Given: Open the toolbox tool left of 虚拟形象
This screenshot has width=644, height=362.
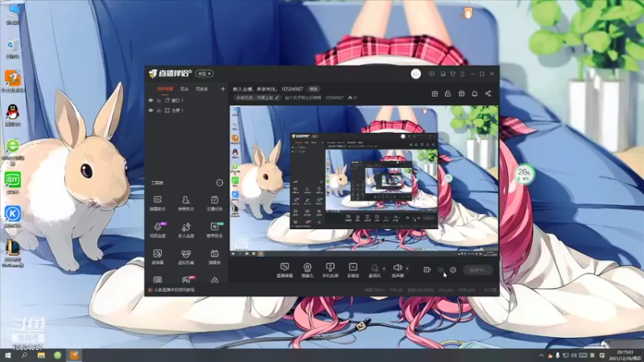Looking at the screenshot, I should [x=158, y=257].
